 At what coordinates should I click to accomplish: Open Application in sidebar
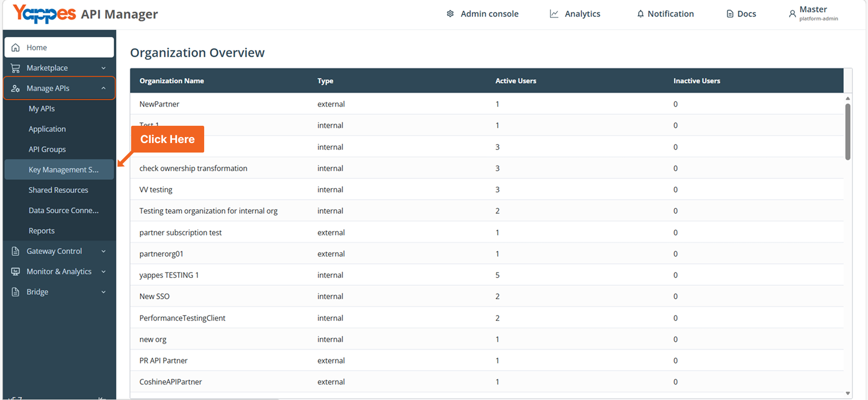click(x=59, y=129)
